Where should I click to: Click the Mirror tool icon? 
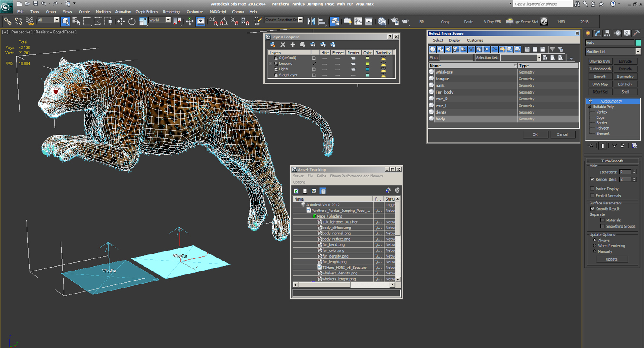[311, 21]
